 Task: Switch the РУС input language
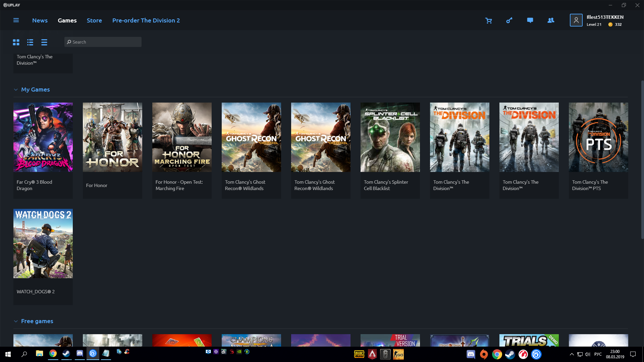(x=598, y=354)
